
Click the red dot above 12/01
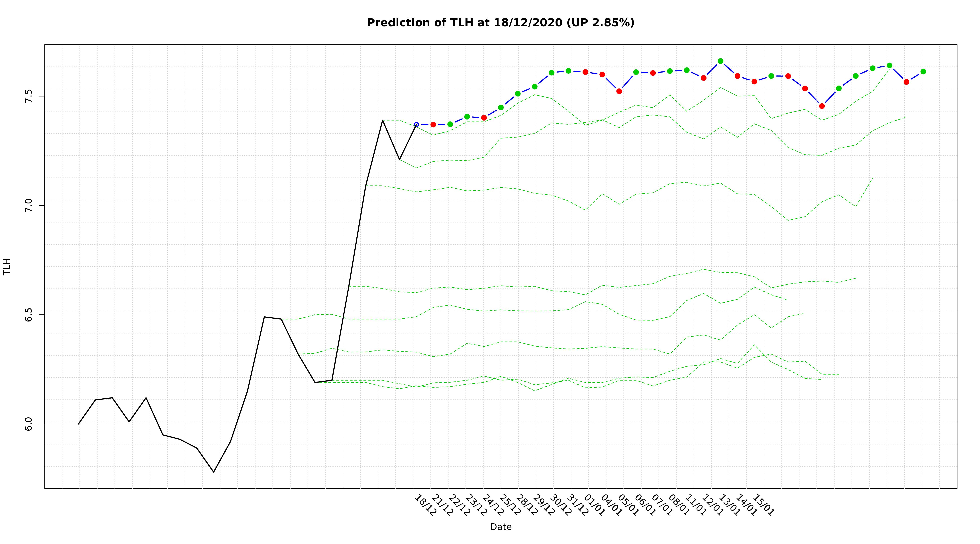[x=703, y=78]
